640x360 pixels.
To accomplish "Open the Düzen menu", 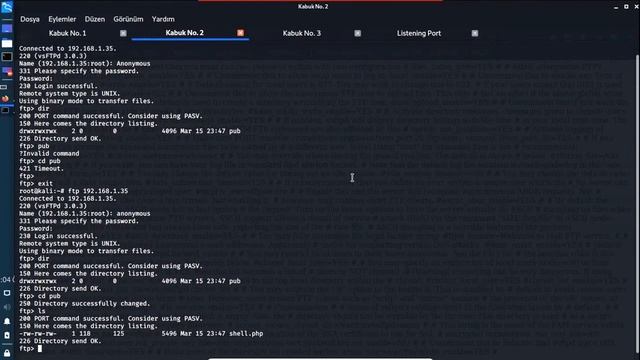I will (x=95, y=19).
